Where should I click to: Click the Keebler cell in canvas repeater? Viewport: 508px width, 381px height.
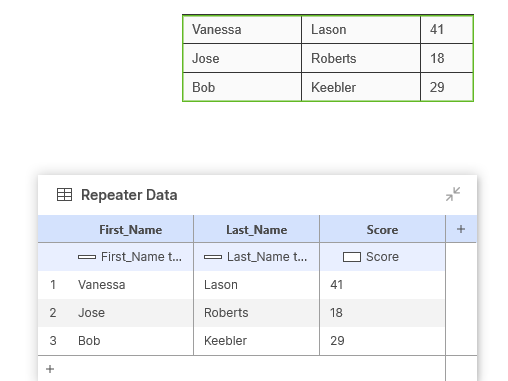pyautogui.click(x=361, y=87)
